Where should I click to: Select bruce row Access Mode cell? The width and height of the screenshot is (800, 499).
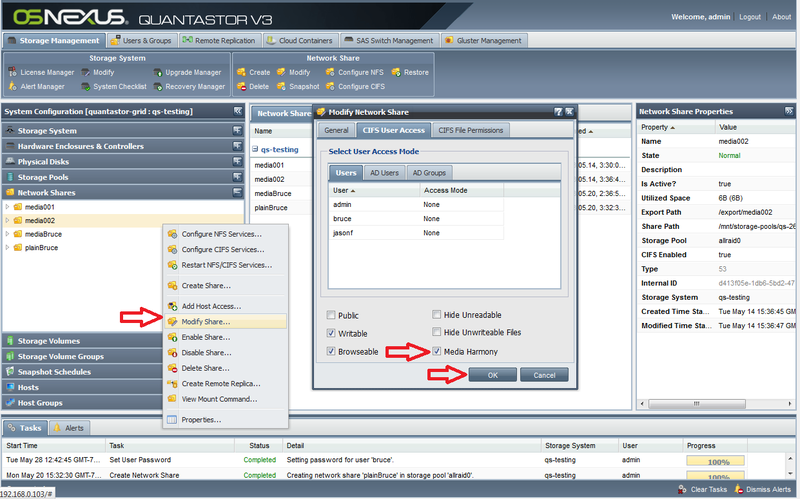pyautogui.click(x=461, y=219)
